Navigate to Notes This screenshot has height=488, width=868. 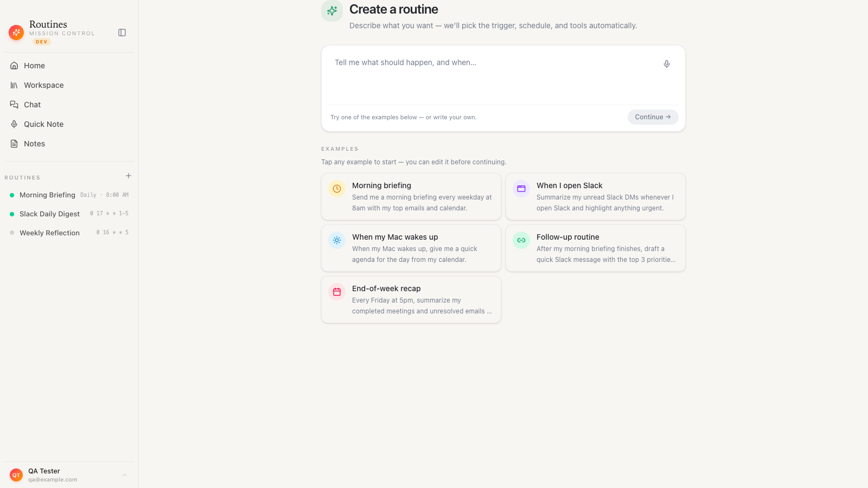[69, 144]
